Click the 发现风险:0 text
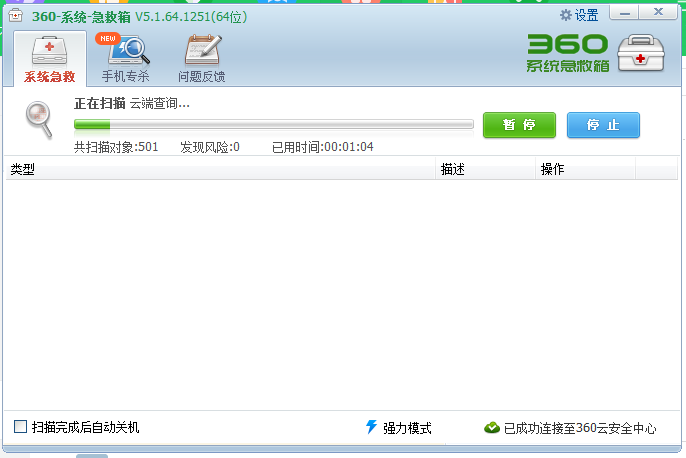This screenshot has height=458, width=686. click(x=210, y=147)
